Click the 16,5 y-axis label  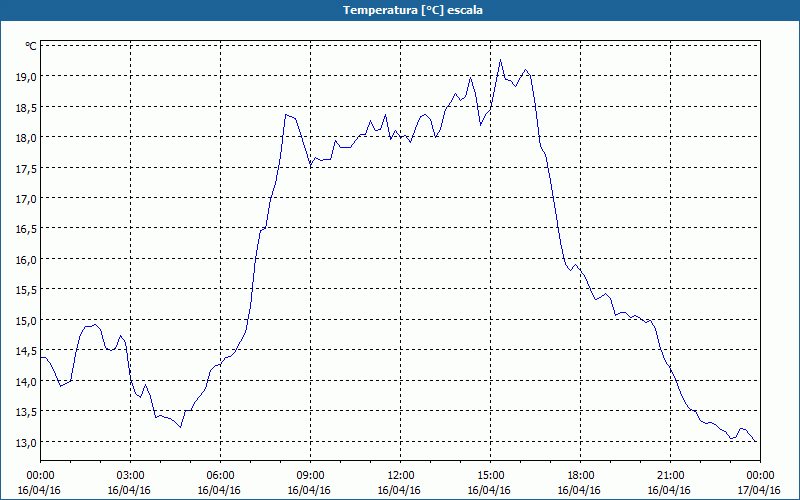coord(27,229)
